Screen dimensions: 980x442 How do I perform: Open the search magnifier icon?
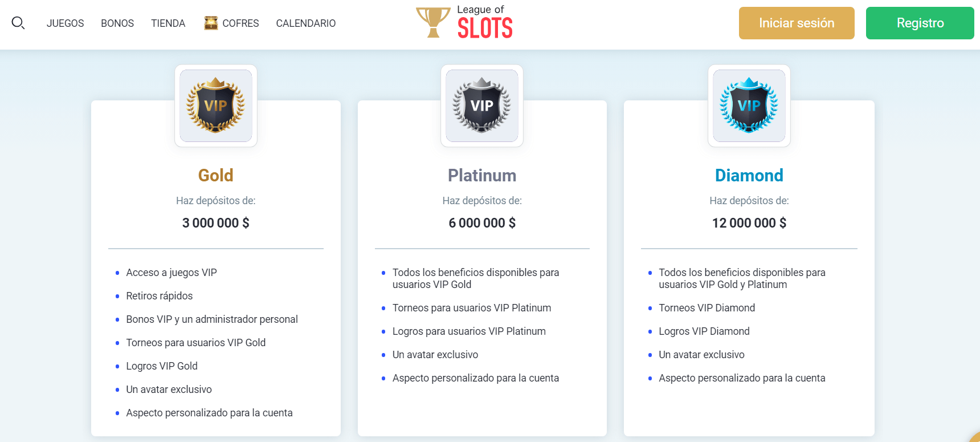click(x=19, y=22)
